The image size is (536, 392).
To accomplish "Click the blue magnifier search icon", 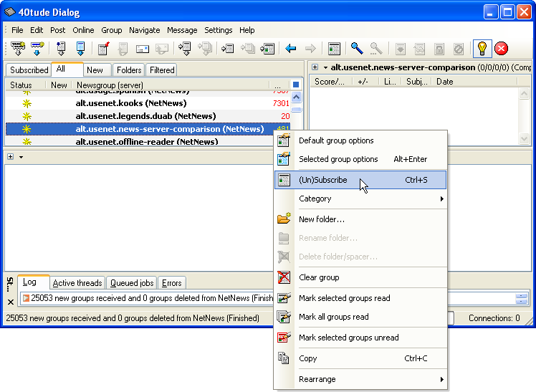I will [x=356, y=49].
